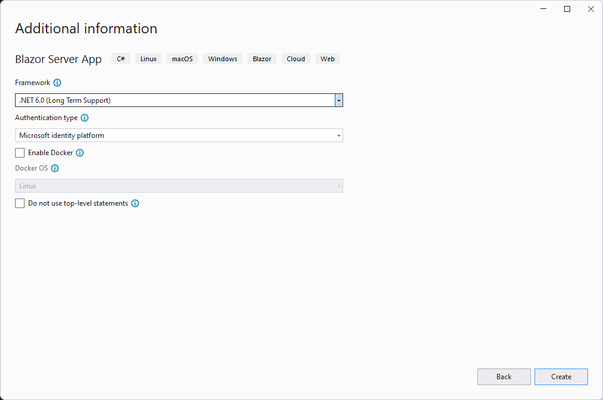This screenshot has height=400, width=603.
Task: Maximize the Additional information window
Action: point(567,9)
